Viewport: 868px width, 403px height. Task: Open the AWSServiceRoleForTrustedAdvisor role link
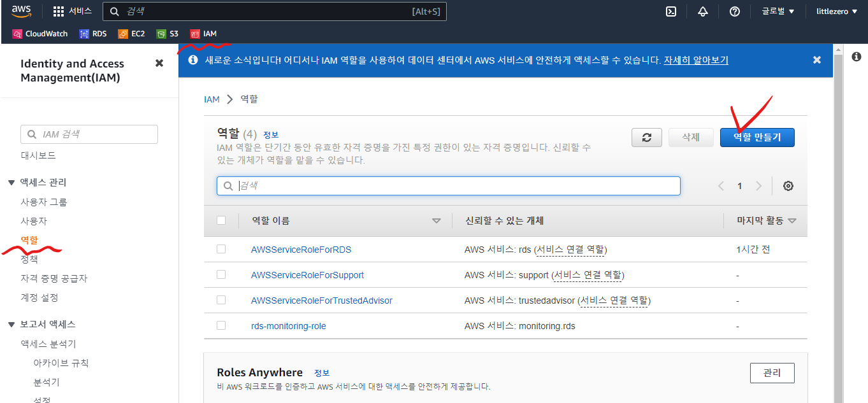pos(322,300)
